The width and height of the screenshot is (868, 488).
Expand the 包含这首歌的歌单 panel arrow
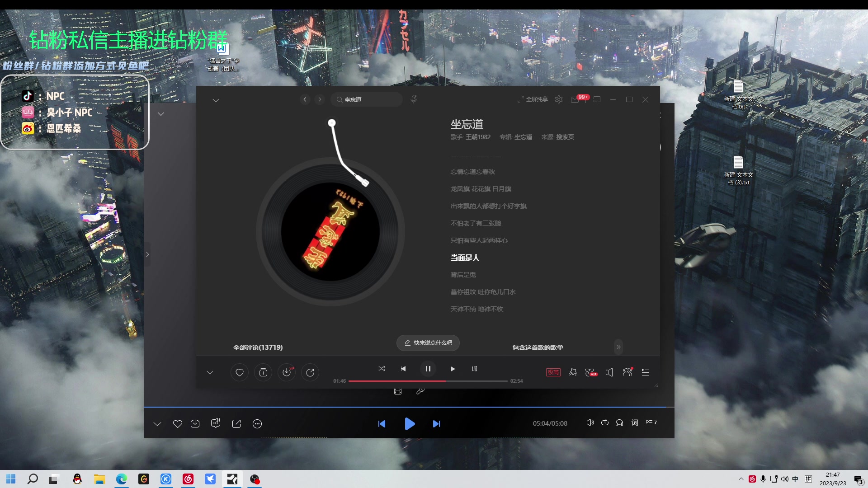click(618, 347)
